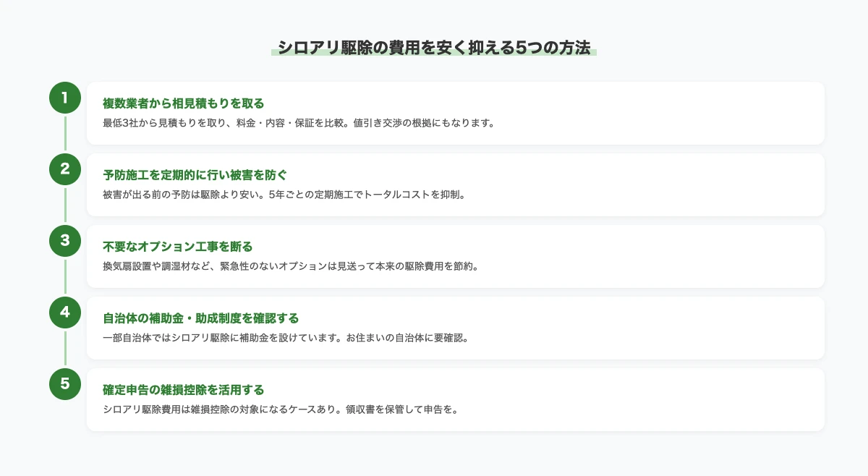Click the step 3 number badge
The image size is (868, 476).
(x=65, y=241)
